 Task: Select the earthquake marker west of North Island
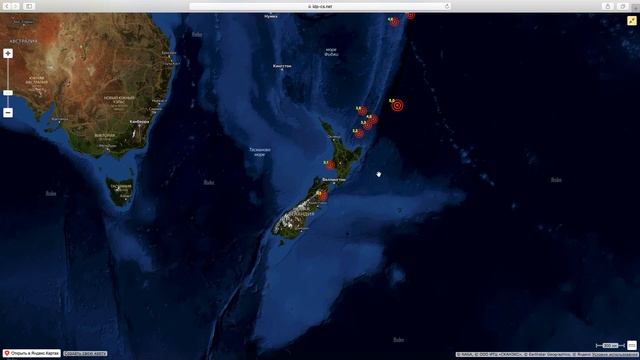click(330, 164)
